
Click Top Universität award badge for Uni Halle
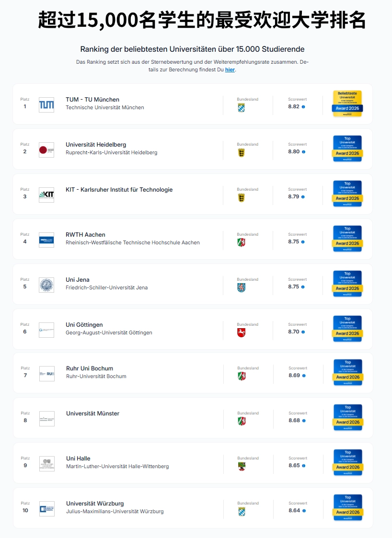(x=348, y=462)
